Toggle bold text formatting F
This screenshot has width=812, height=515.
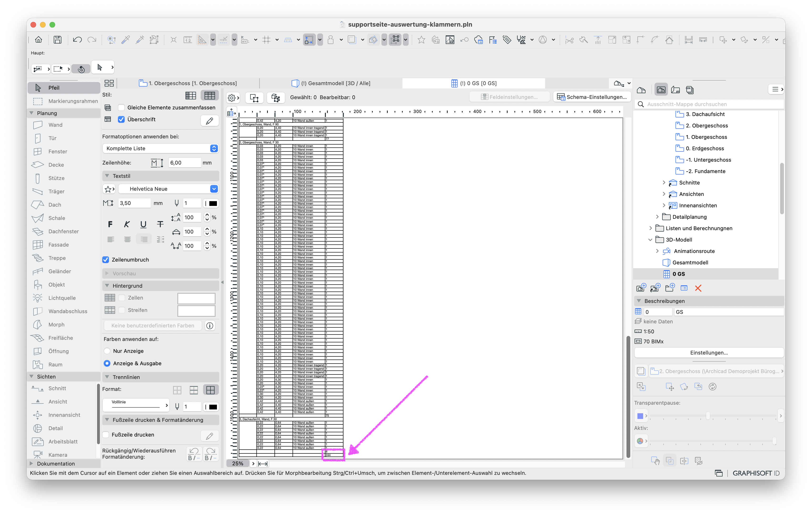point(110,224)
